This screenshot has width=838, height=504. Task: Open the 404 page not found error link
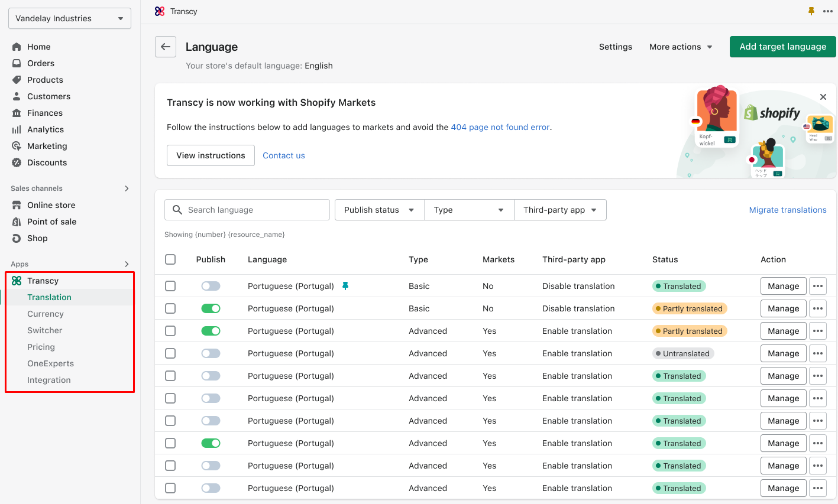pyautogui.click(x=500, y=127)
